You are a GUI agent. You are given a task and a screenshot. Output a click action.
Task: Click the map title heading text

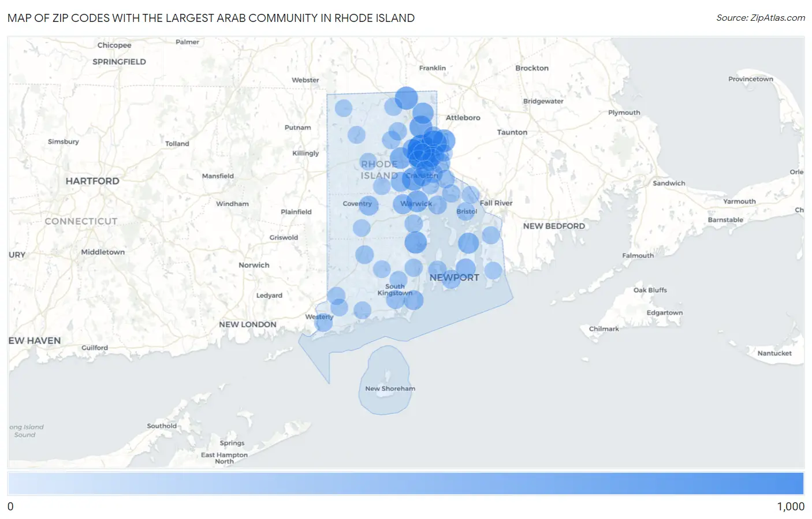211,18
